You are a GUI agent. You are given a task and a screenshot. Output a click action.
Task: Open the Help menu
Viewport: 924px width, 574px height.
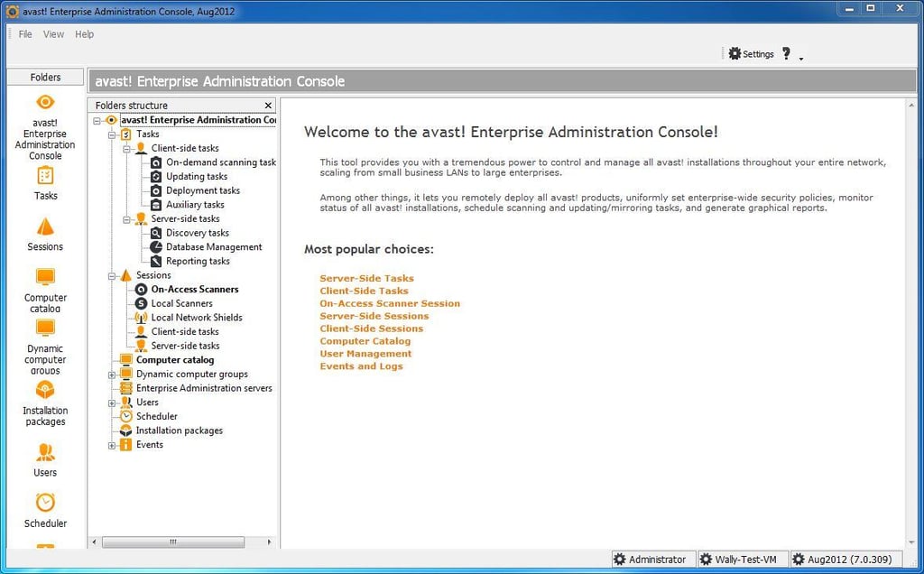click(x=84, y=34)
